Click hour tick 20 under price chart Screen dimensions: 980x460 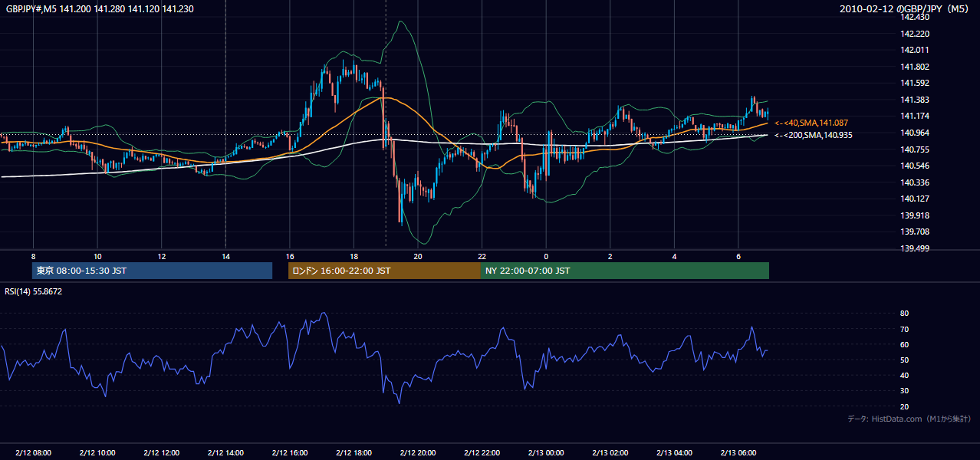pyautogui.click(x=417, y=256)
